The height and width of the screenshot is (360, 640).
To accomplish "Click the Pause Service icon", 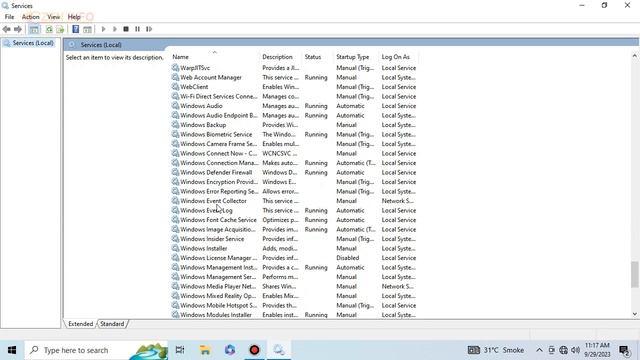I will pos(138,29).
